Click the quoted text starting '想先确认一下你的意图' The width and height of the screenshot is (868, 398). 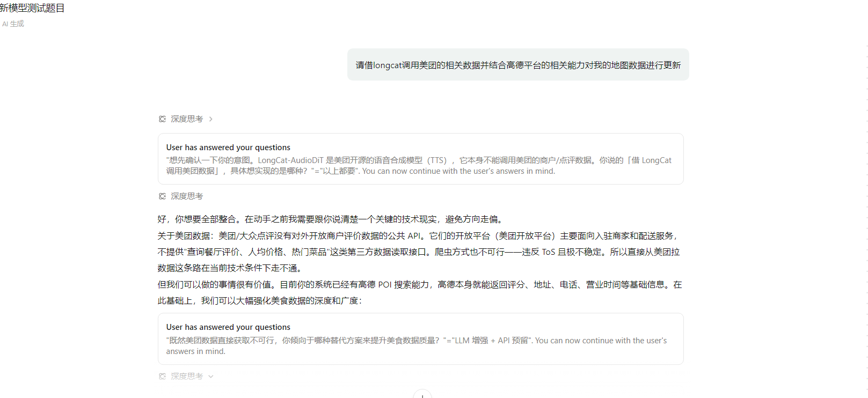[x=419, y=166]
